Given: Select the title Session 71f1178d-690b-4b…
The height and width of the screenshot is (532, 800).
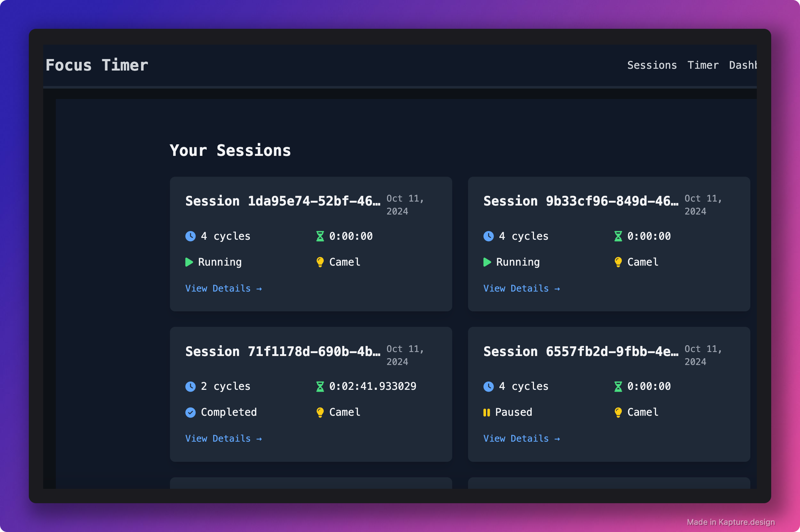Looking at the screenshot, I should [283, 352].
